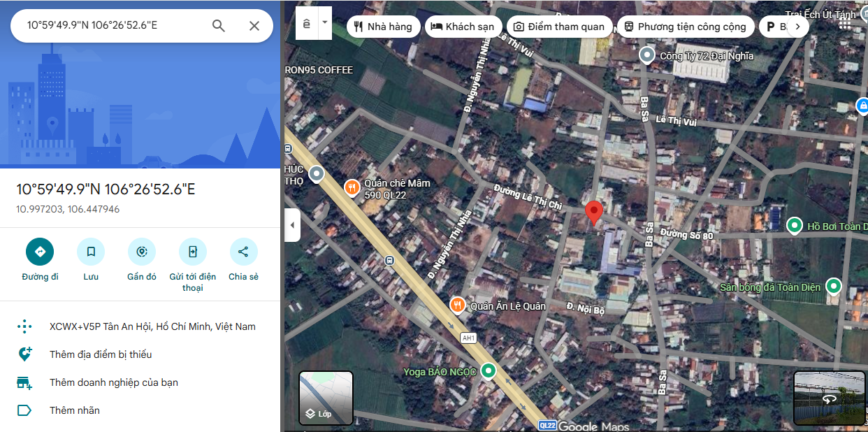The image size is (868, 432).
Task: Collapse the side panel arrow
Action: point(291,225)
